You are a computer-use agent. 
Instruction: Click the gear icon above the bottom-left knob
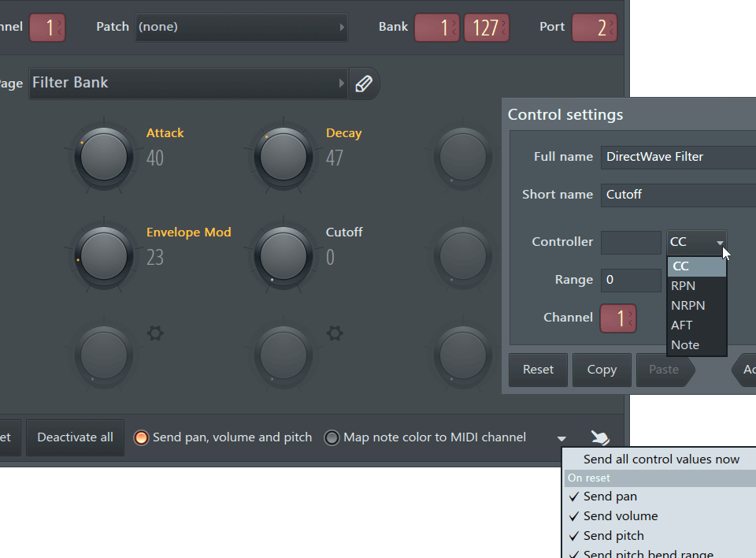154,333
